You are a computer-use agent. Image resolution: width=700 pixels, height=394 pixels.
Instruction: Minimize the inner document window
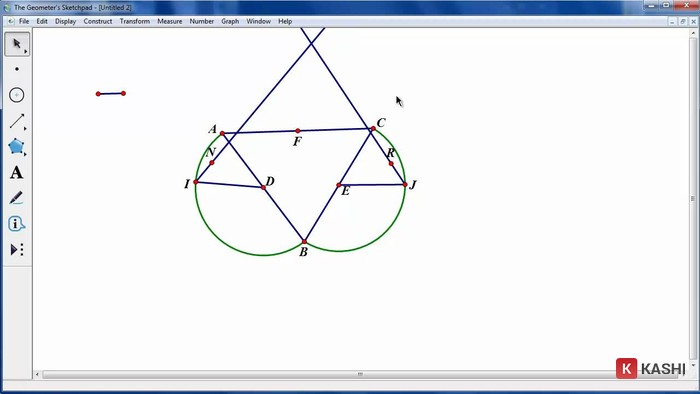(x=672, y=21)
